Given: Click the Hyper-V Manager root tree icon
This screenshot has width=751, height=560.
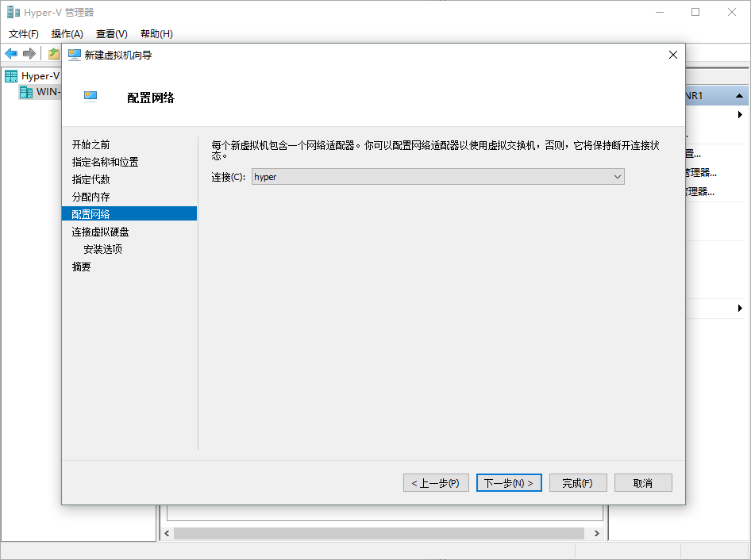Looking at the screenshot, I should pos(11,76).
